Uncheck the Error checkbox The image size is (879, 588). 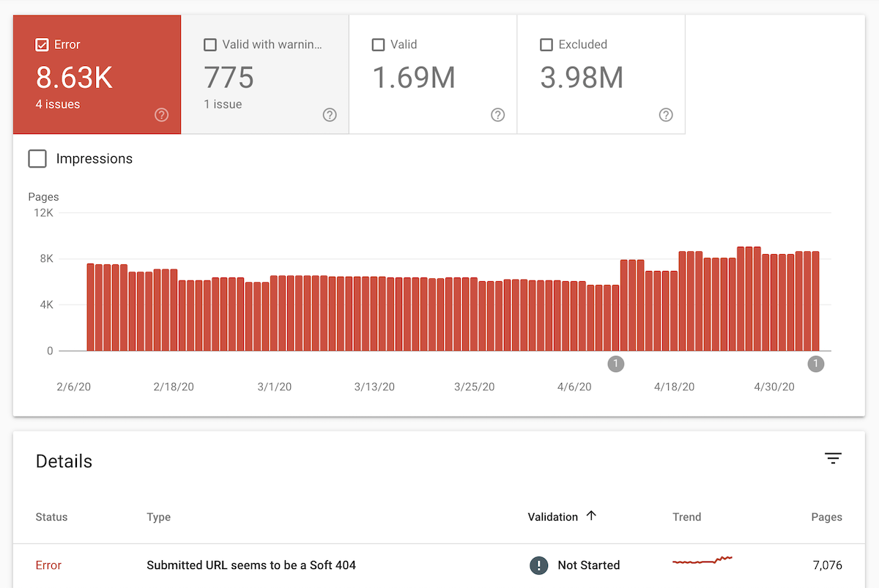[42, 45]
